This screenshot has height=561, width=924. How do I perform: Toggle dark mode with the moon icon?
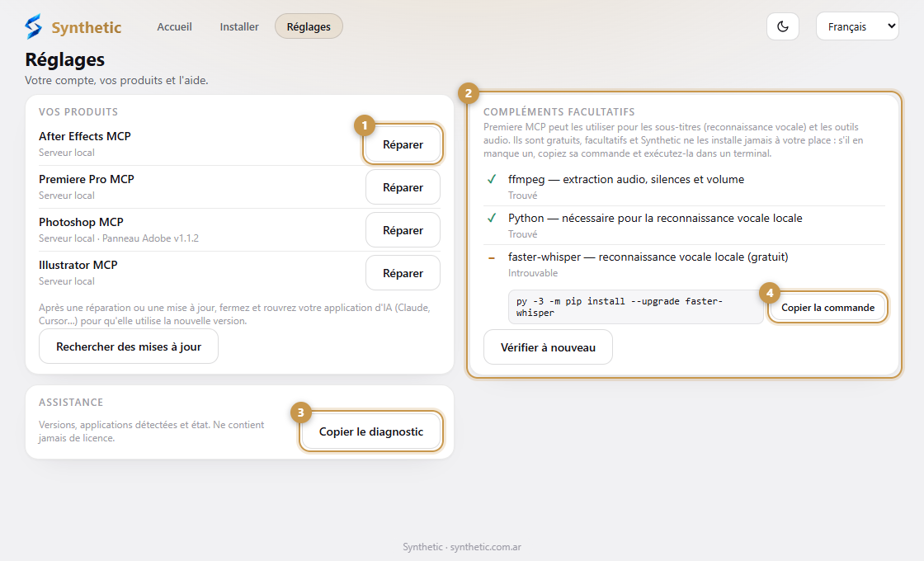pos(783,26)
